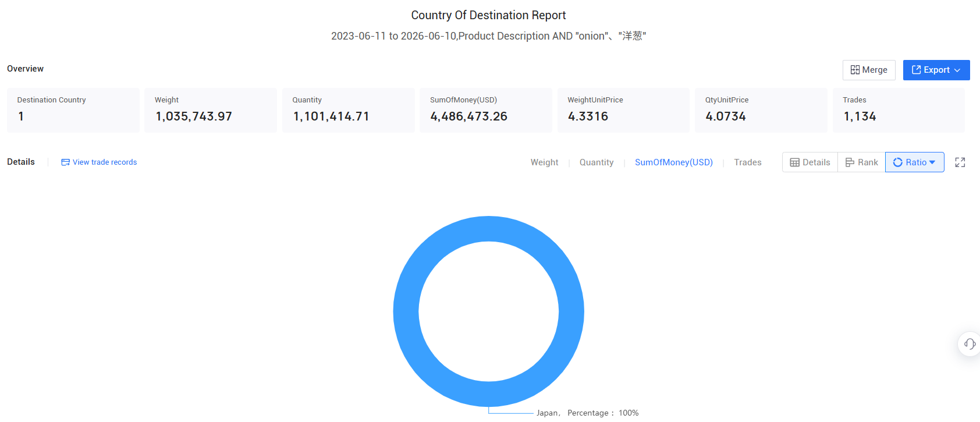980x422 pixels.
Task: Open the customer support headset icon
Action: (x=970, y=343)
